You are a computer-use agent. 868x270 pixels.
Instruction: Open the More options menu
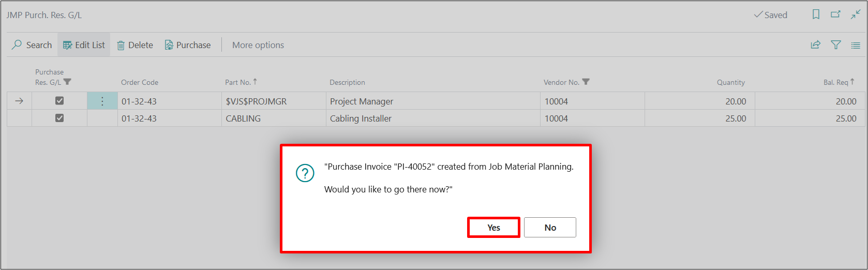[x=258, y=45]
